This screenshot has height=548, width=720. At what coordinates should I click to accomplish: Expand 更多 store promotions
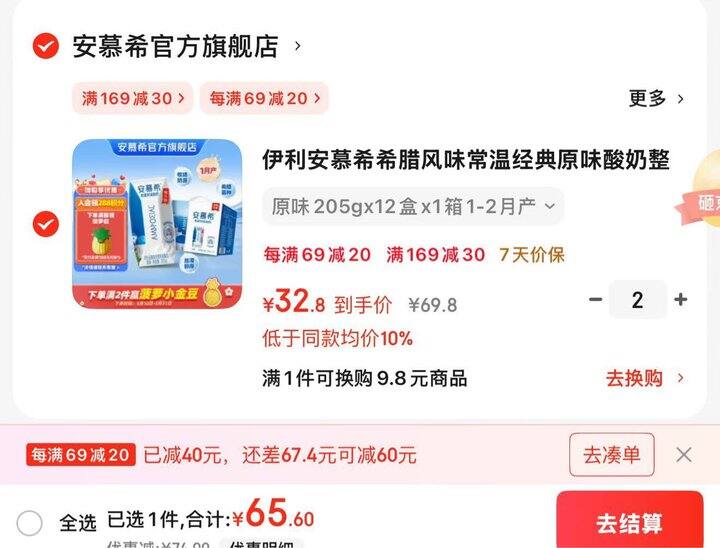coord(656,98)
